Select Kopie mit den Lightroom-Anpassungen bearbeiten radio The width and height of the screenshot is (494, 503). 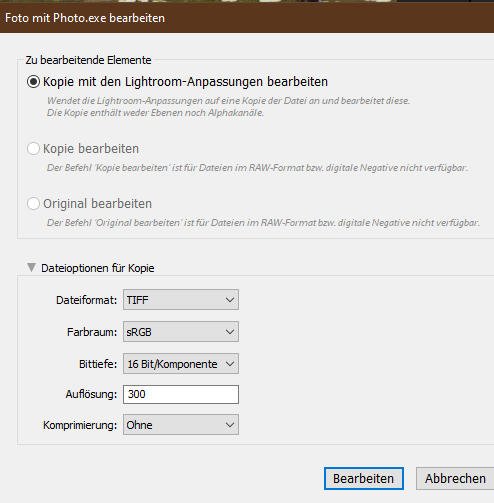point(33,82)
